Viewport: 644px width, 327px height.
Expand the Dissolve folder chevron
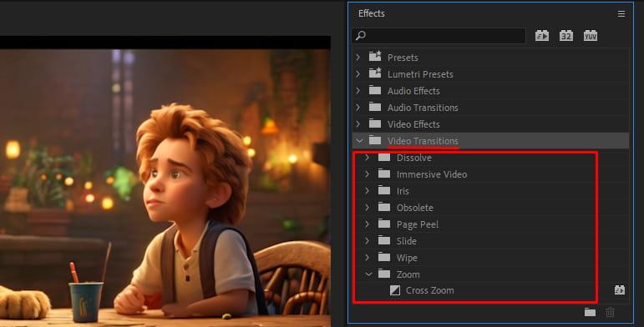(368, 158)
